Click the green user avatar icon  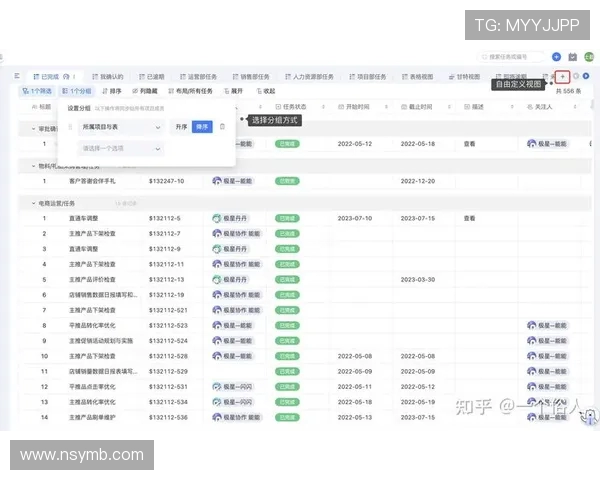tap(587, 57)
